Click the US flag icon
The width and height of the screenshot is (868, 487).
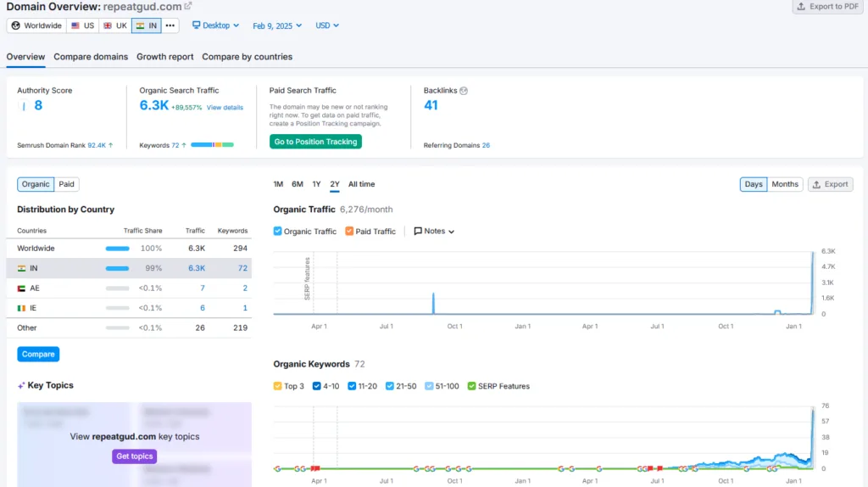click(x=75, y=25)
